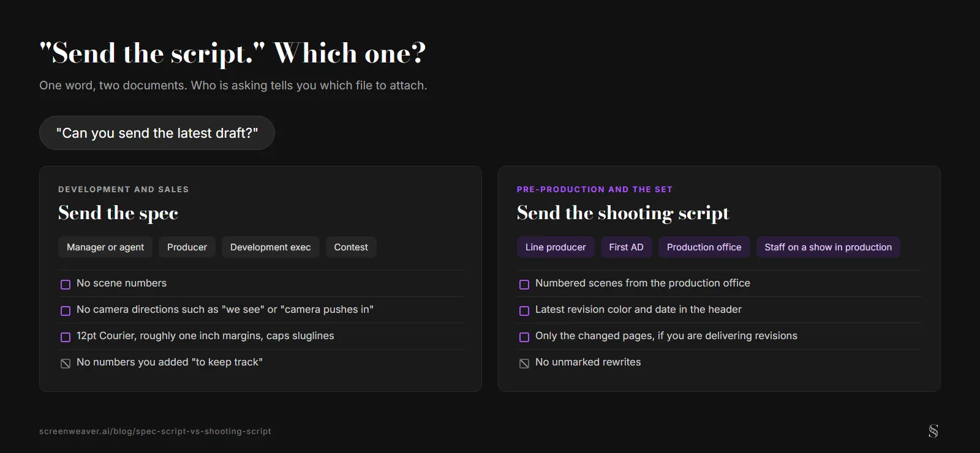Screen dimensions: 980x453
Task: Tick the latest revision color checkbox
Action: coord(524,310)
